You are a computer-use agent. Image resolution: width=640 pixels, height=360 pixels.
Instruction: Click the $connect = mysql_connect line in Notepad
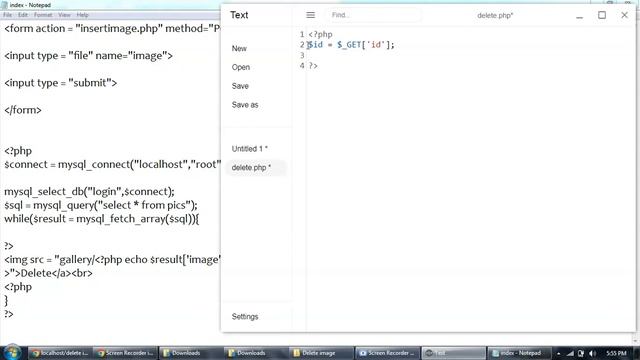click(x=112, y=164)
